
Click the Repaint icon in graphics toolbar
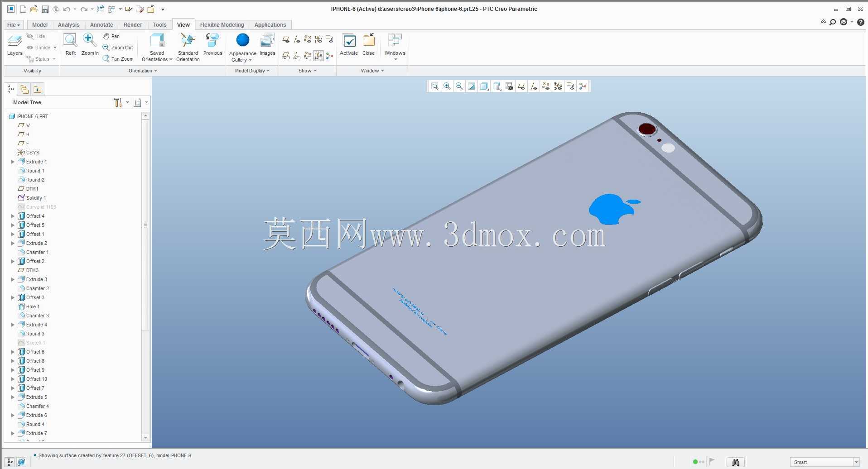pos(472,86)
